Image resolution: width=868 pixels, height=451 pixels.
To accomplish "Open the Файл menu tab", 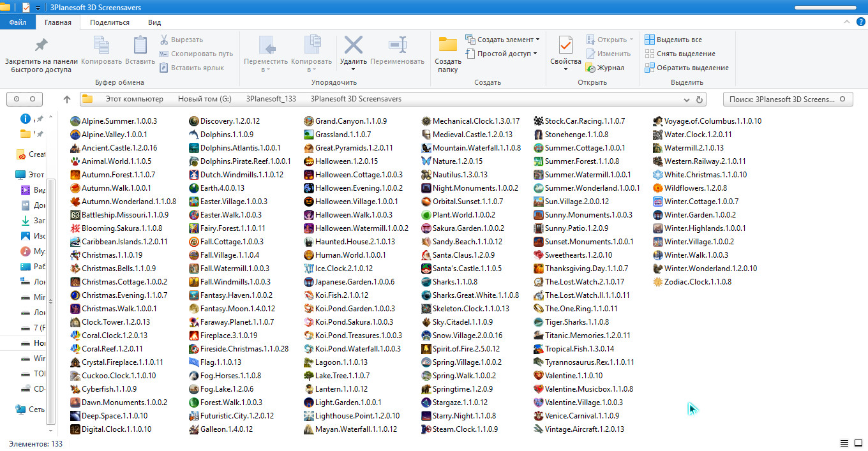I will pyautogui.click(x=17, y=22).
